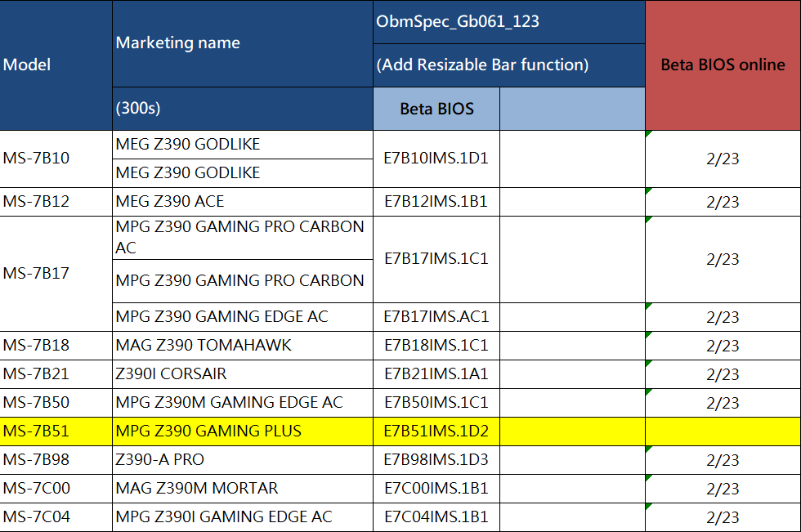Screen dimensions: 801x532
Task: Click 2/23 date in MAG Z390M MORTAR row
Action: [723, 489]
